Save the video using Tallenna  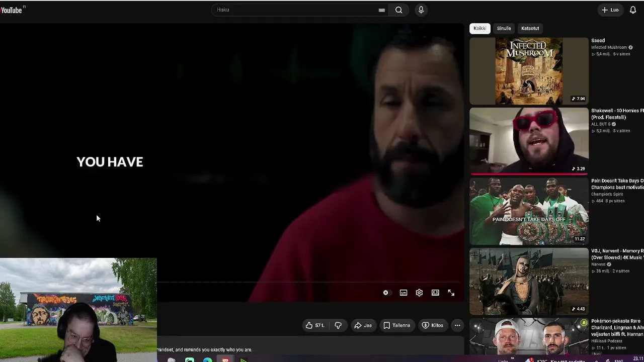(x=396, y=325)
